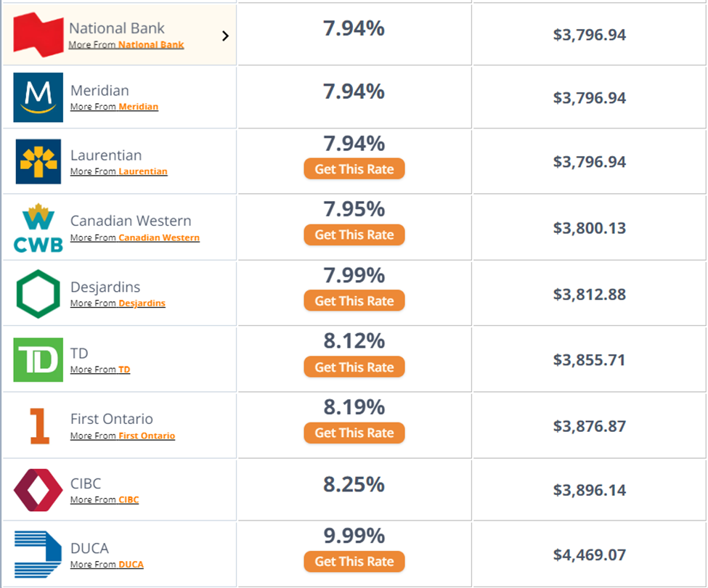Screen dimensions: 708x588
Task: Click the National Bank red flag logo
Action: point(38,33)
